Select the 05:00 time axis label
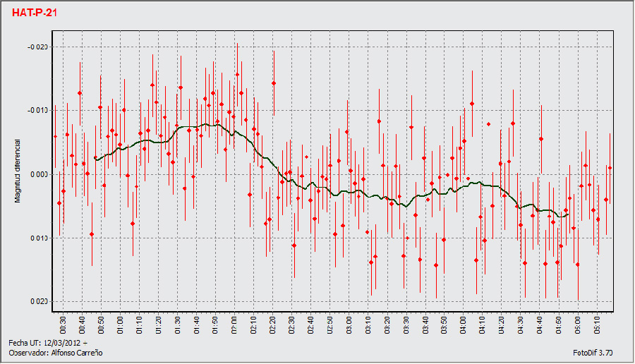The image size is (635, 364). click(x=577, y=324)
